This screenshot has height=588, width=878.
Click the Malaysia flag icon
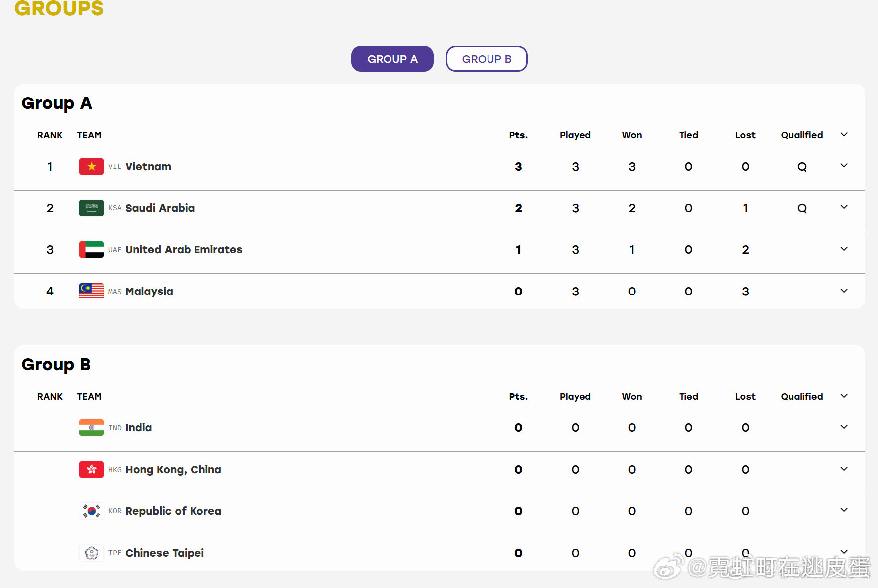pyautogui.click(x=91, y=291)
